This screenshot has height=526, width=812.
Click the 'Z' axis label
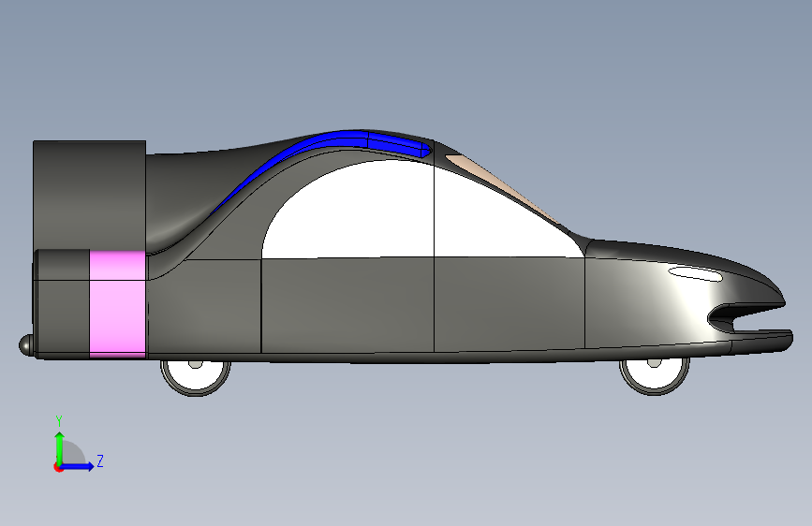(100, 460)
